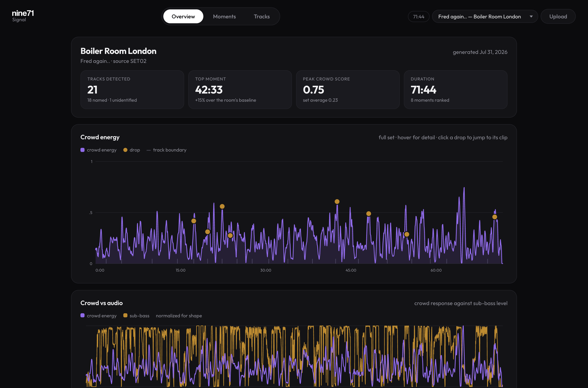588x388 pixels.
Task: Click the drop marker on the .5 line before 30:00
Action: 222,206
